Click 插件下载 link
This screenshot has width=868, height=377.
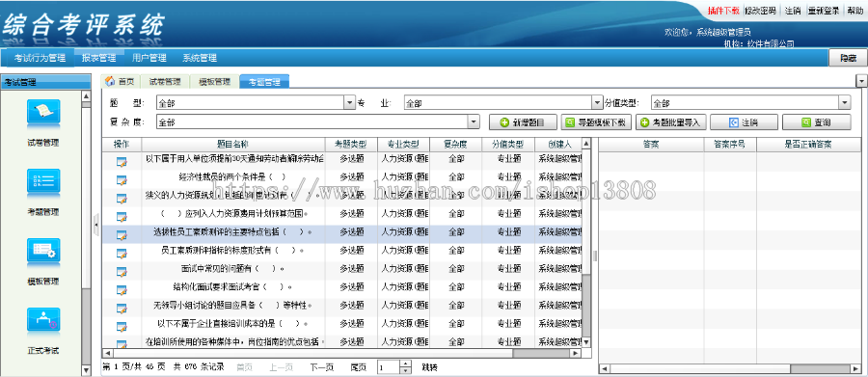[x=724, y=11]
